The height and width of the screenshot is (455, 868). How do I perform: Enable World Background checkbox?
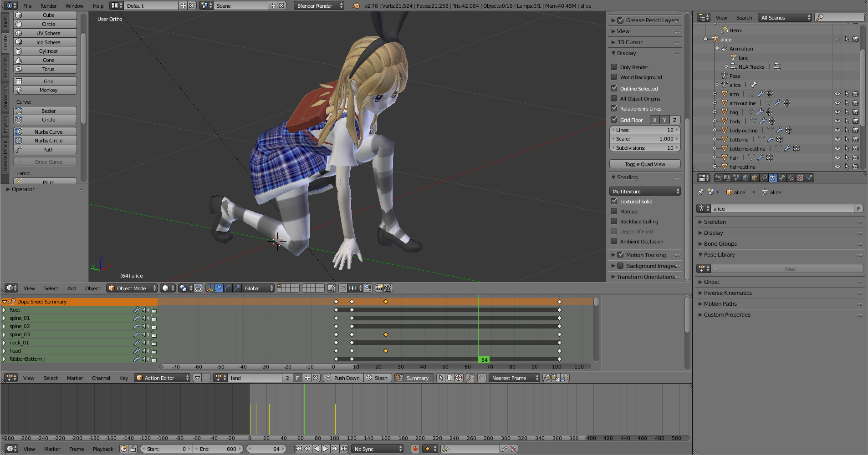(614, 77)
